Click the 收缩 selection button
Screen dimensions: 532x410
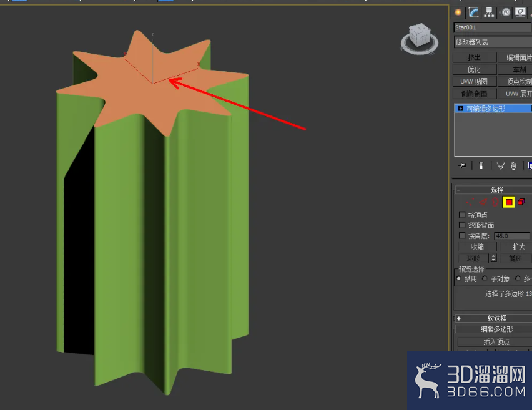click(477, 246)
